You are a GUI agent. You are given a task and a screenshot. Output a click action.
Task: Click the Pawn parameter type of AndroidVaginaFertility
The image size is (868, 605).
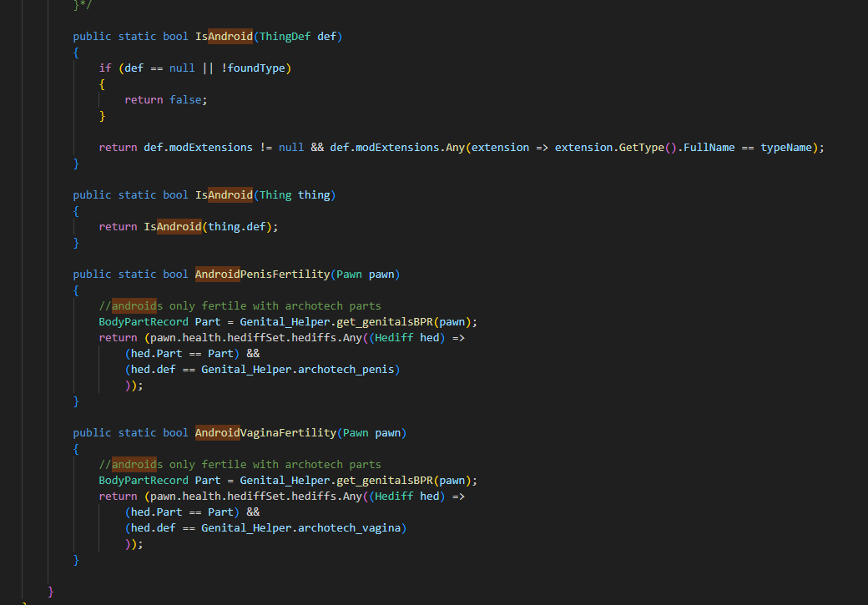(x=356, y=433)
